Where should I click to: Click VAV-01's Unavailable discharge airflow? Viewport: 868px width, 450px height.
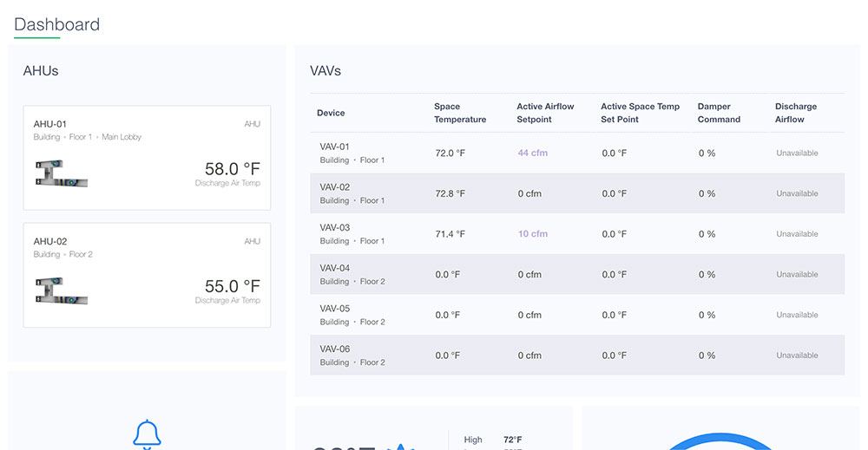point(797,153)
